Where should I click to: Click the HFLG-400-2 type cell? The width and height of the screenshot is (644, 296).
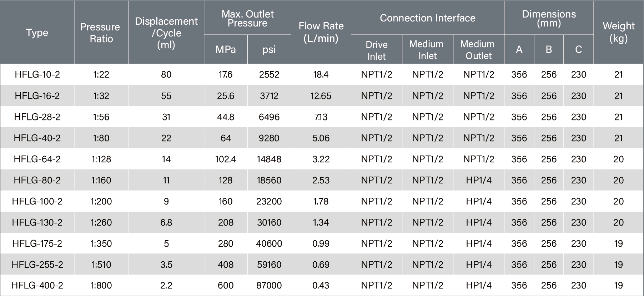[x=37, y=285]
